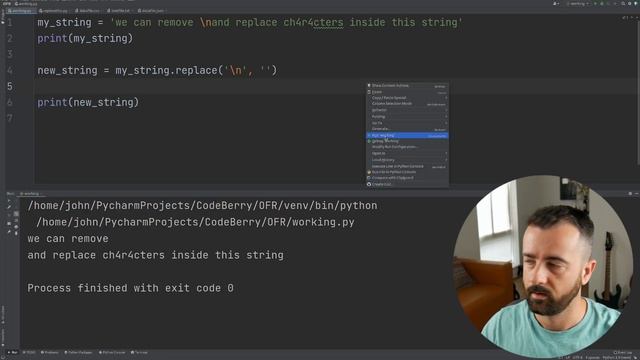This screenshot has width=640, height=360.
Task: Hide the Run panel with minimize icon
Action: tap(636, 193)
